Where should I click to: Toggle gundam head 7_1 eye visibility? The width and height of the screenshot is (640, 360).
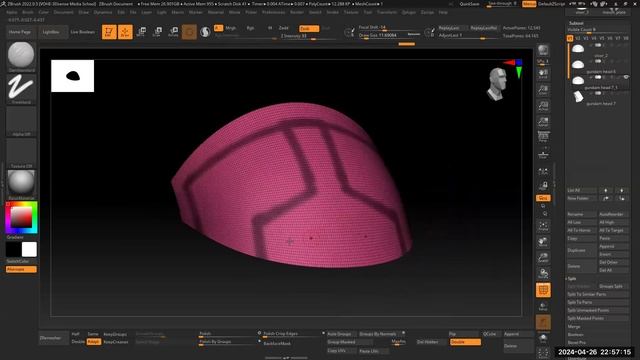coord(626,77)
